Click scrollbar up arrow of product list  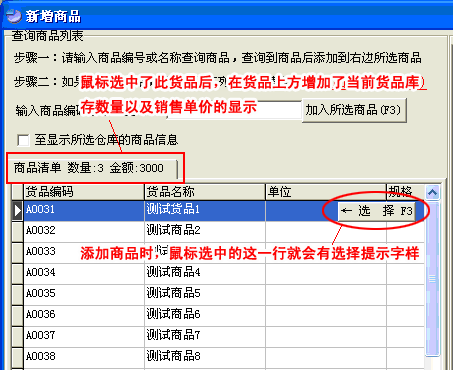pyautogui.click(x=432, y=192)
